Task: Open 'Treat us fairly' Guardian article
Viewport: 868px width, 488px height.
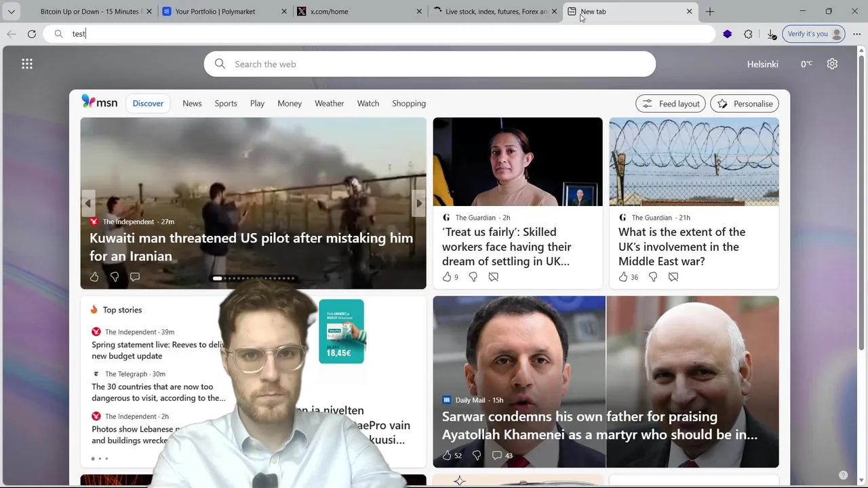Action: (x=507, y=247)
